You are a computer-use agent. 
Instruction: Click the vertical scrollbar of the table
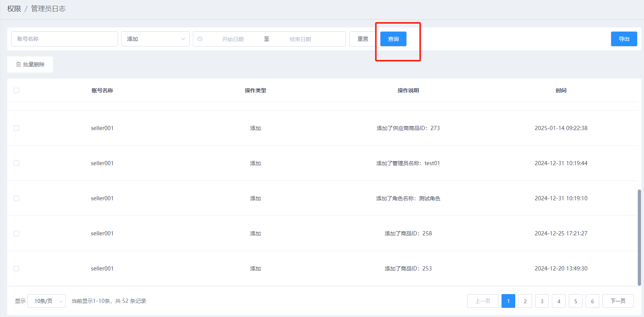coord(639,237)
